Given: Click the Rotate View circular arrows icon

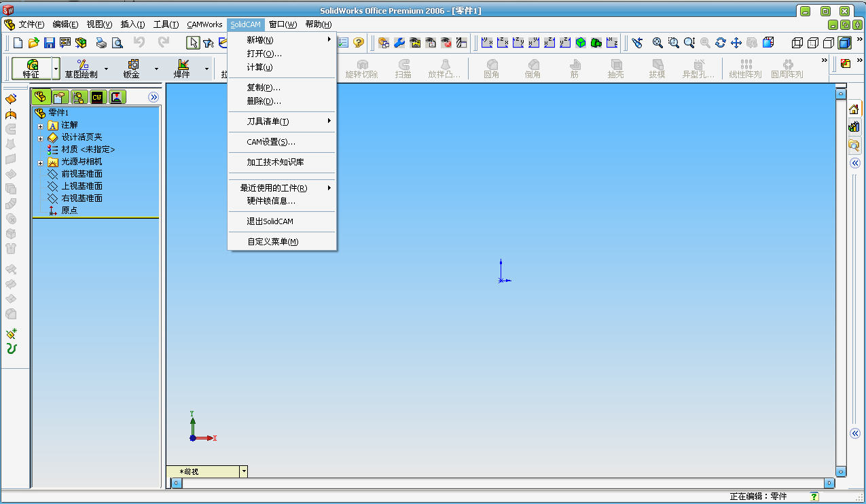Looking at the screenshot, I should (721, 43).
